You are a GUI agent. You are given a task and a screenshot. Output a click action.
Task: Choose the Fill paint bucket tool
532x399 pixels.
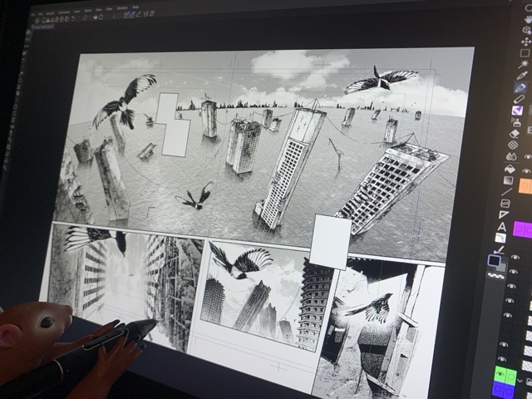click(512, 155)
